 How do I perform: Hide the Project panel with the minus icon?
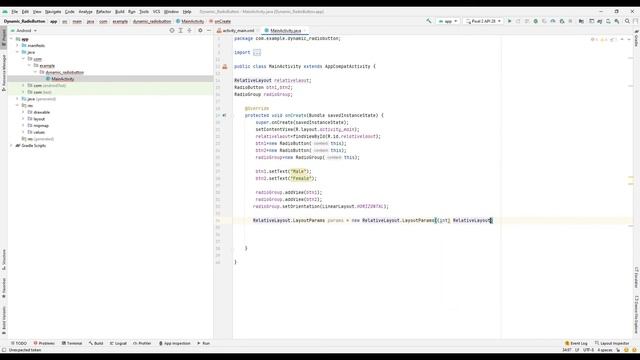click(209, 30)
